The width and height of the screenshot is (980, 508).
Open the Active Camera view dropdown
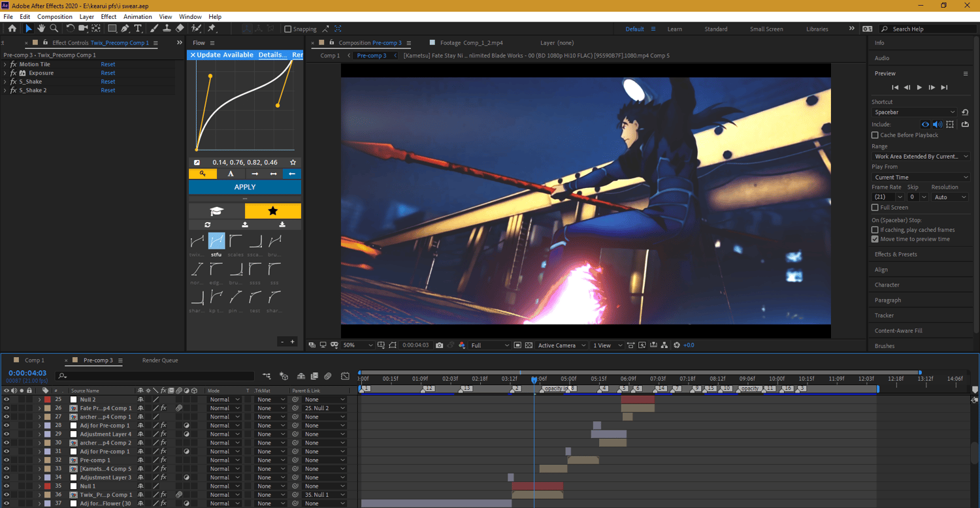(x=562, y=345)
